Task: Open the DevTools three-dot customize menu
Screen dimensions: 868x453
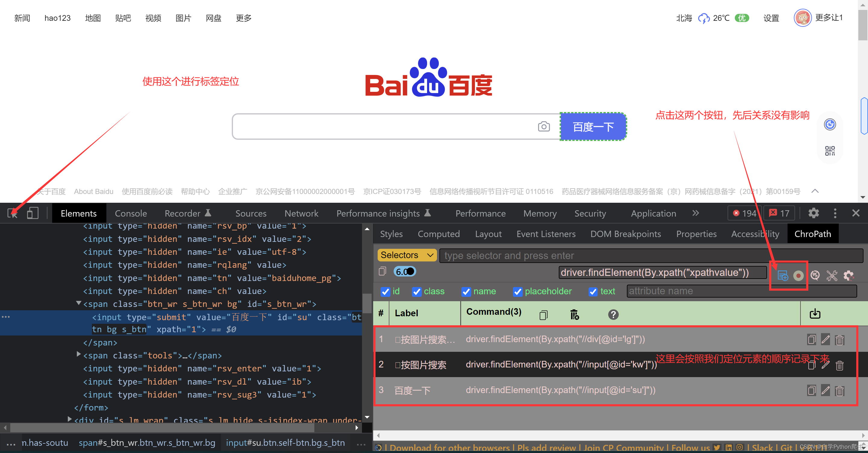Action: 835,213
